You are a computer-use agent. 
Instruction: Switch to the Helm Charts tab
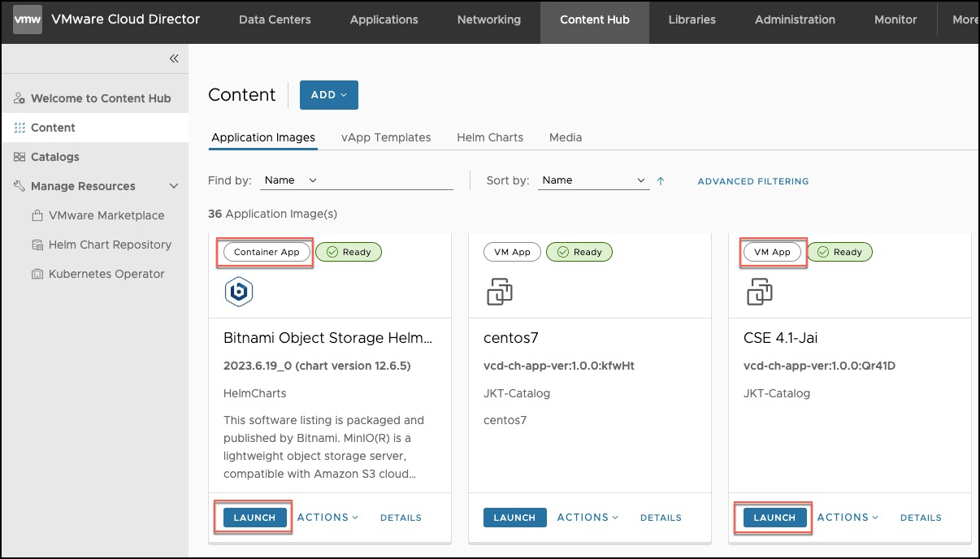[490, 137]
